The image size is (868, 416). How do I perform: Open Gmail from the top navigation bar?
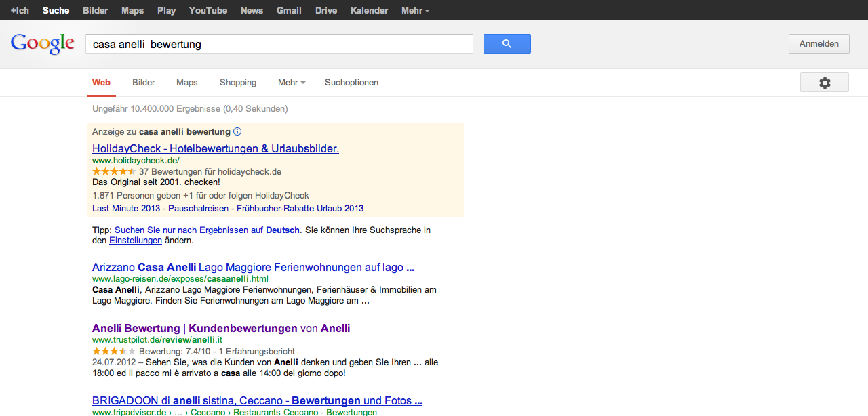[x=289, y=10]
